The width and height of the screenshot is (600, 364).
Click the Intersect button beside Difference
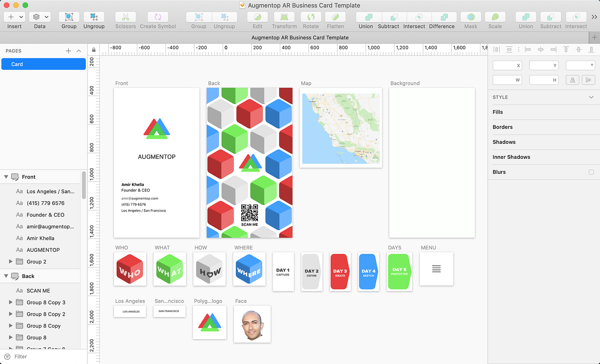pyautogui.click(x=419, y=17)
